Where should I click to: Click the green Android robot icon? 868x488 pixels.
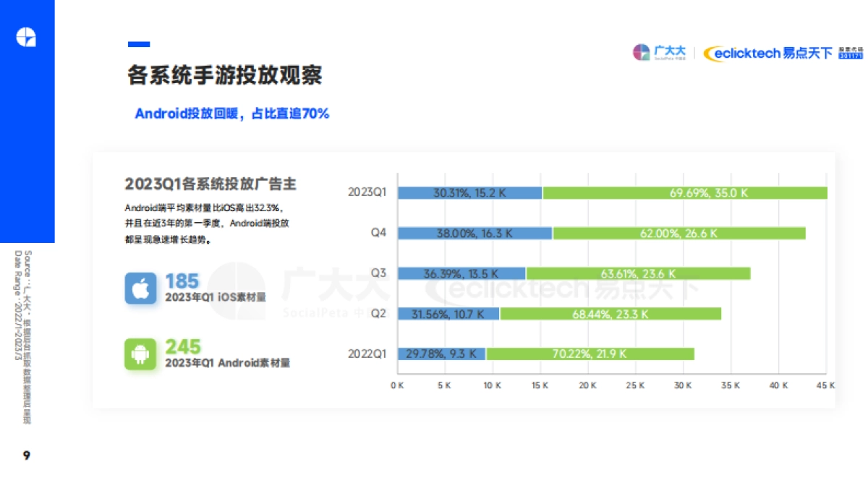tap(142, 354)
